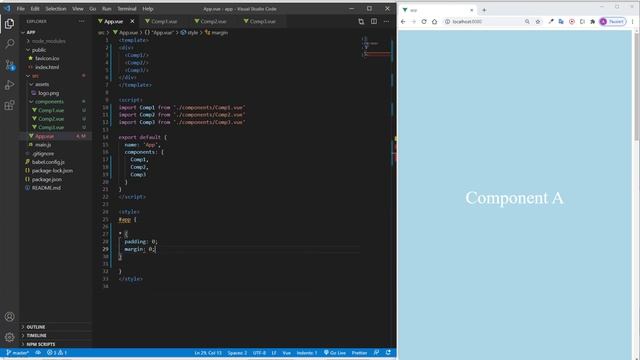Click the Open Changes icon in the editor toolbar
The image size is (640, 360).
(361, 21)
